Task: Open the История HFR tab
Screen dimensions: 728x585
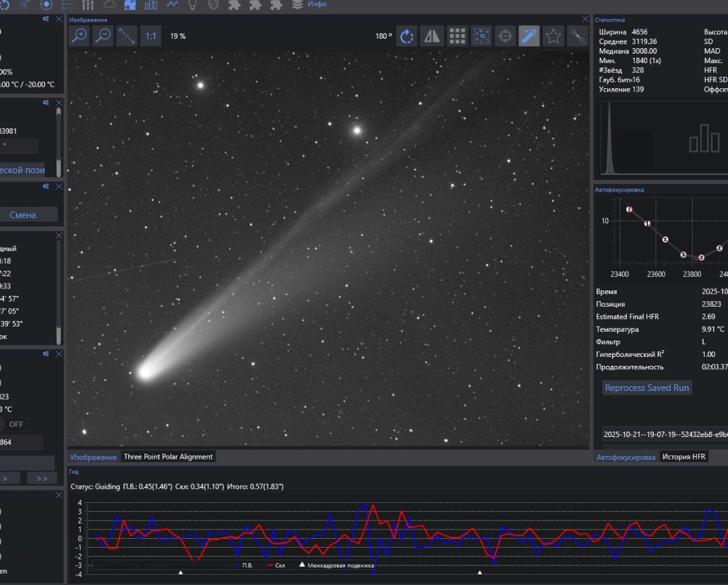Action: coord(684,457)
